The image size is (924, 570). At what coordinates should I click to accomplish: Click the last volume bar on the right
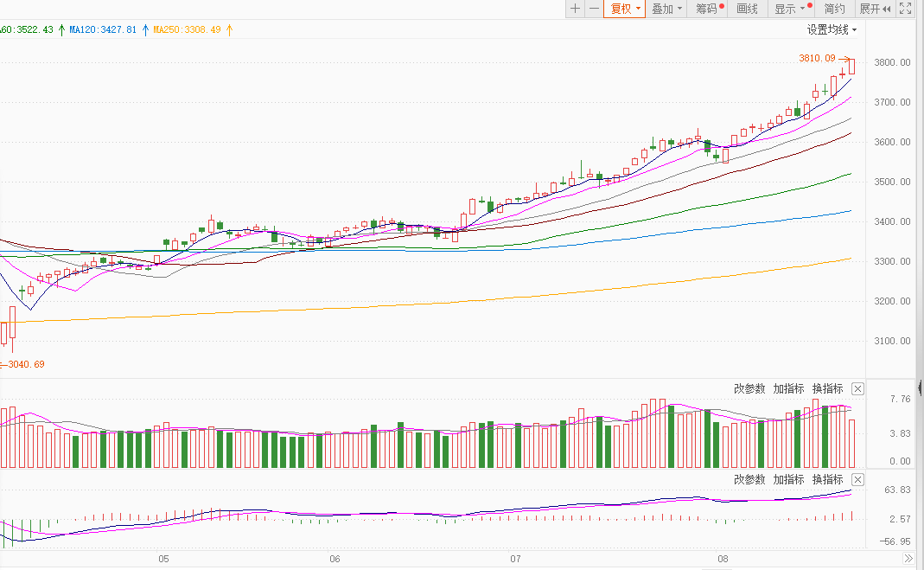pyautogui.click(x=851, y=443)
